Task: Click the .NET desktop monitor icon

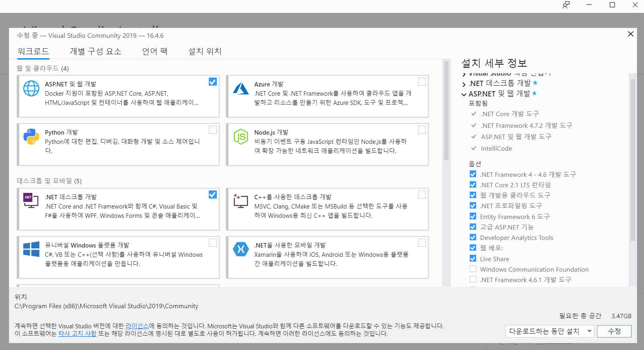Action: point(31,201)
